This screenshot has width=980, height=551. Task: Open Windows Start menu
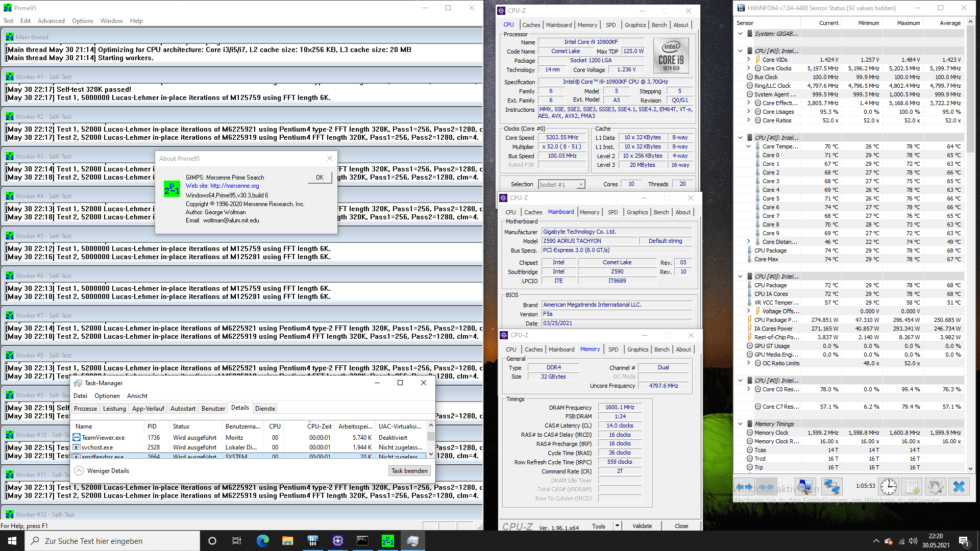pos(12,541)
